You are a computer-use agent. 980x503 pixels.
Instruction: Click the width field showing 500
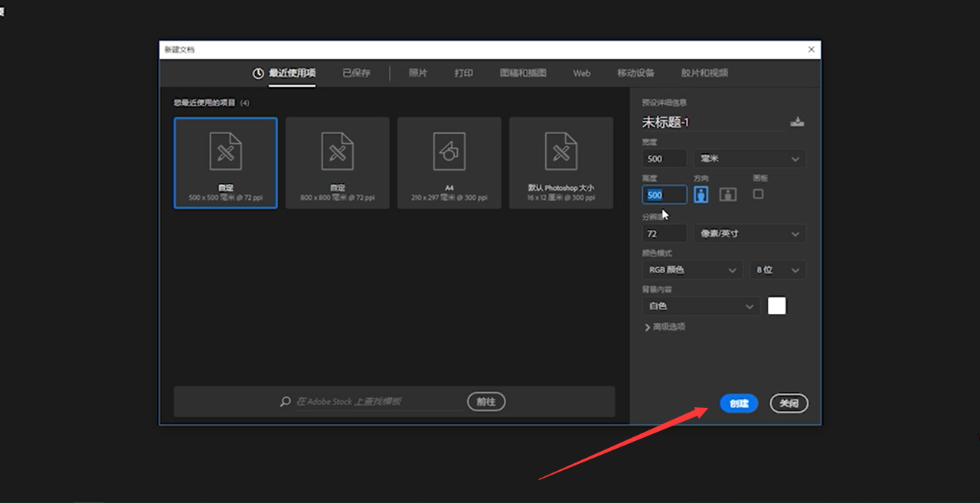coord(665,158)
